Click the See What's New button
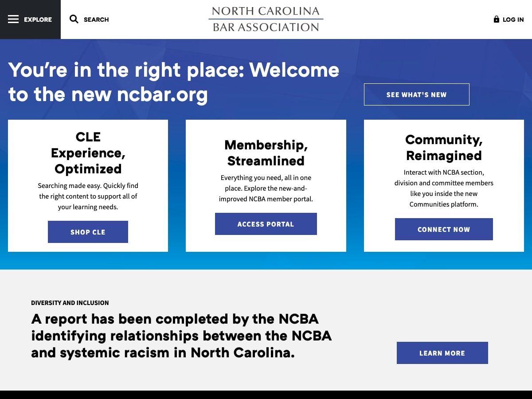This screenshot has height=399, width=532. click(x=417, y=94)
